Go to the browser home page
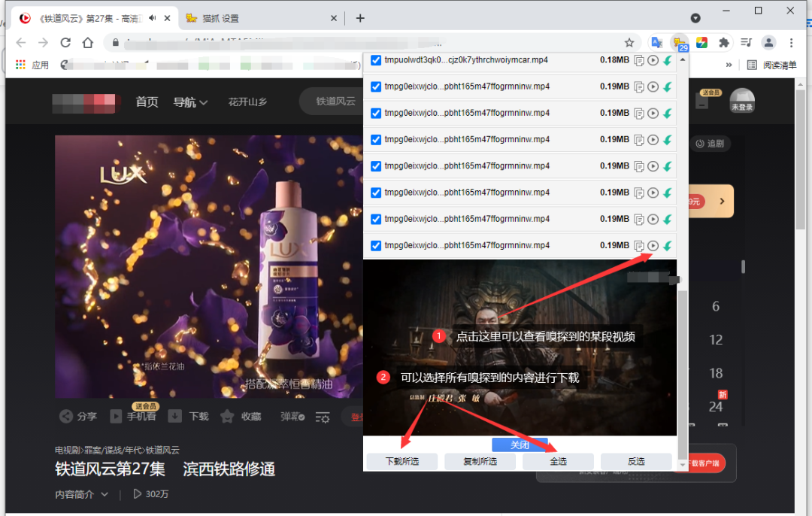 [x=87, y=42]
